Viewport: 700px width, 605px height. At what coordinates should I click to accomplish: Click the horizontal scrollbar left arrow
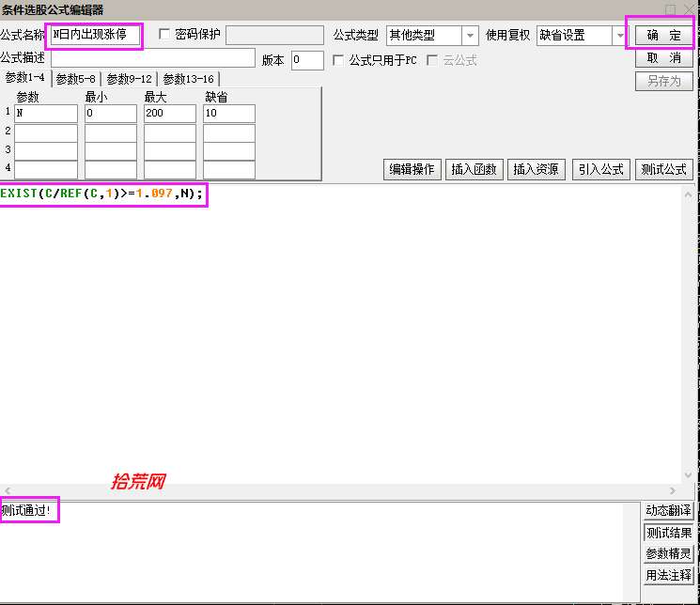coord(8,490)
